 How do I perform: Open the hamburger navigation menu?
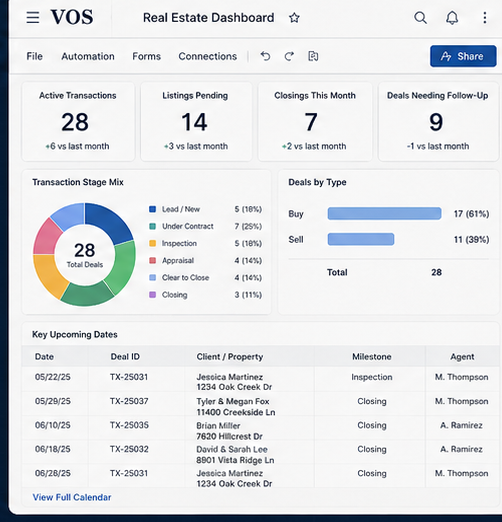tap(33, 17)
